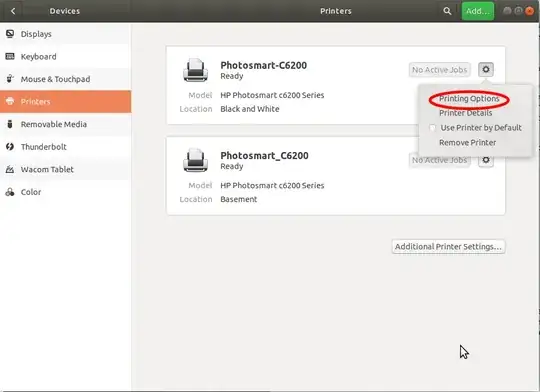Click the Black and White location text
Viewport: 540px width, 392px height.
pyautogui.click(x=250, y=109)
